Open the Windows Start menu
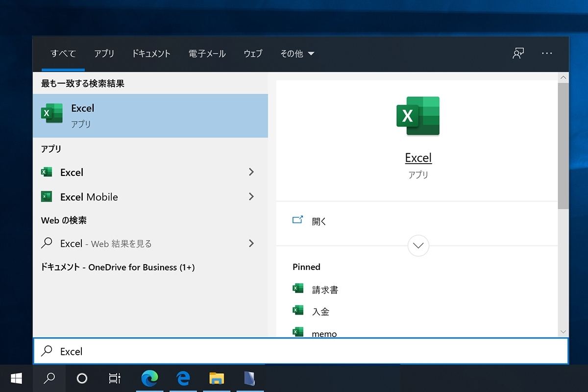 (x=16, y=378)
